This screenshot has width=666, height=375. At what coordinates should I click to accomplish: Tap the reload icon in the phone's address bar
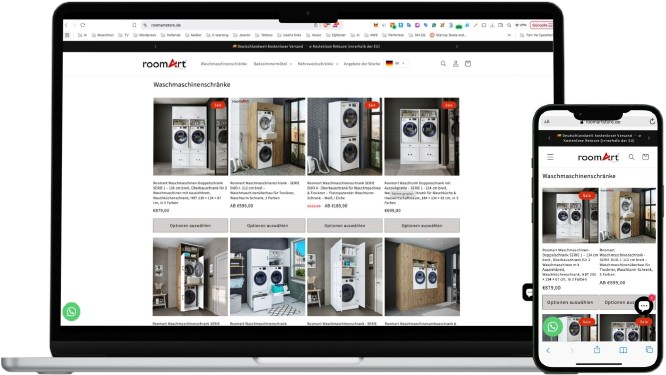652,121
